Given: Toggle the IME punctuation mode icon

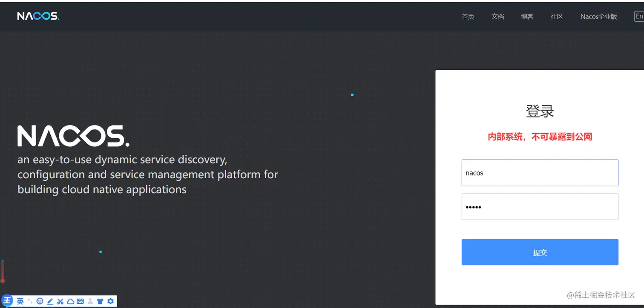Looking at the screenshot, I should tap(30, 301).
